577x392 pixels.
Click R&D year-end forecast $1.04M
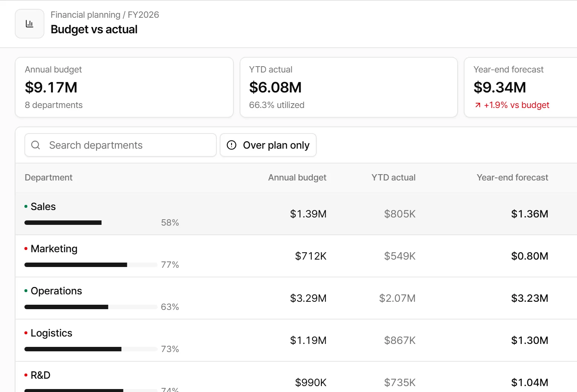click(530, 382)
